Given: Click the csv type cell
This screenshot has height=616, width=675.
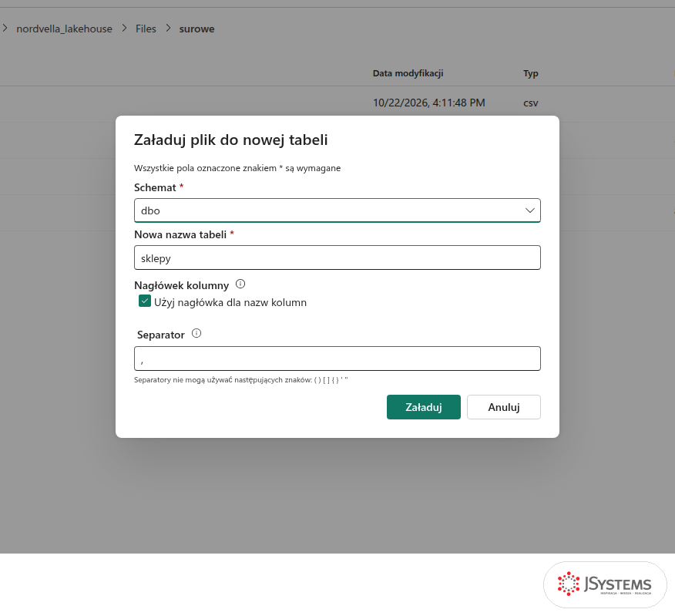Looking at the screenshot, I should [x=531, y=103].
